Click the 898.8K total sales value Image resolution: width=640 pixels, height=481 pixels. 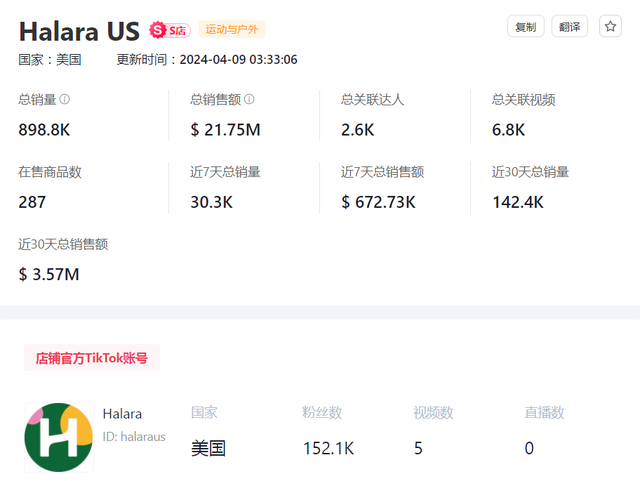point(44,130)
